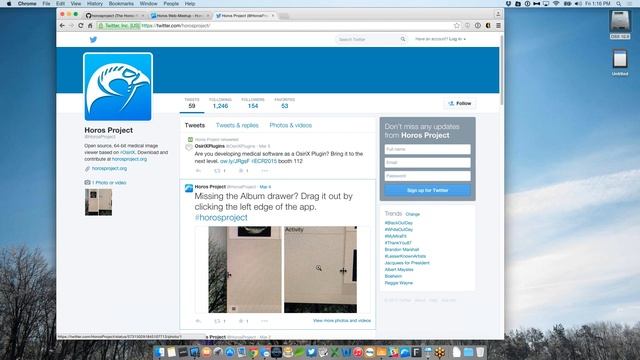Favorite the Album drawer tweet

click(241, 321)
